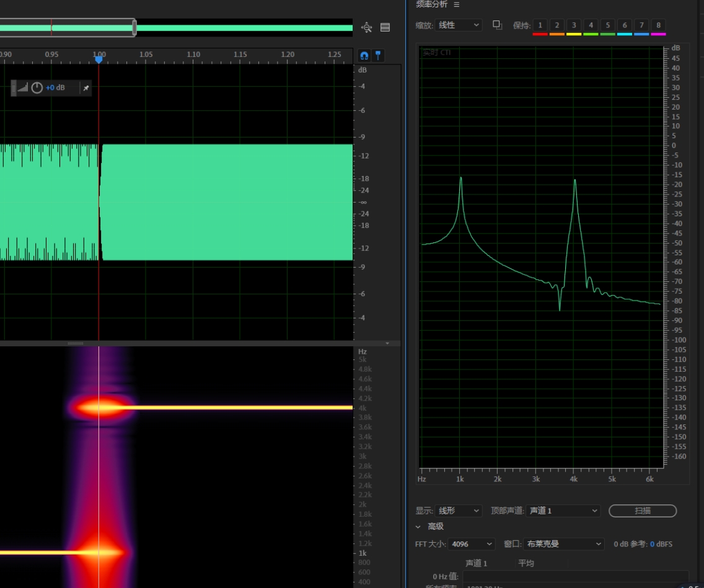This screenshot has height=588, width=704.
Task: Click the right handle of the zoom navigator bar
Action: [134, 27]
